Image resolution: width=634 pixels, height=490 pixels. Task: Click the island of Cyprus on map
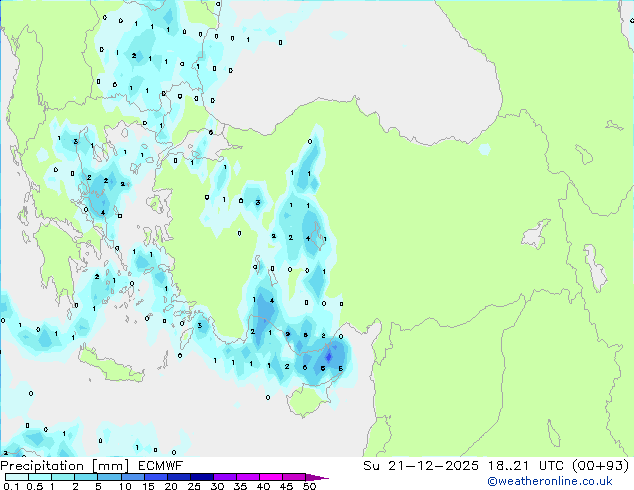308,400
